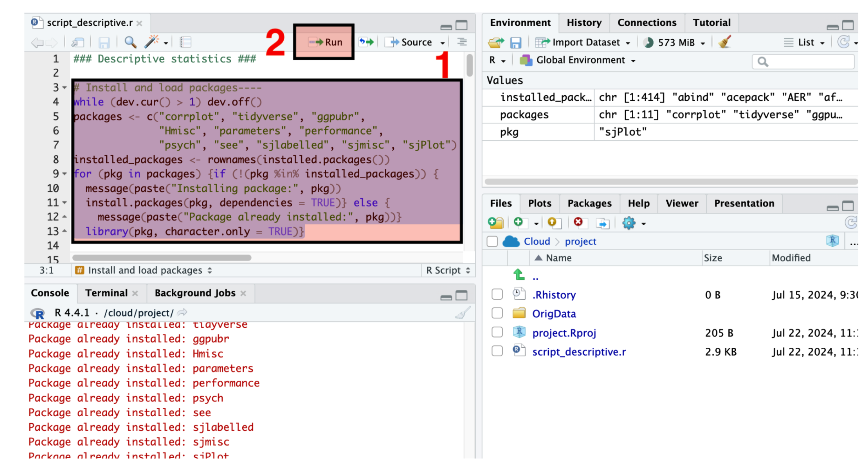Click the save document floppy icon
The height and width of the screenshot is (467, 868).
(x=104, y=42)
